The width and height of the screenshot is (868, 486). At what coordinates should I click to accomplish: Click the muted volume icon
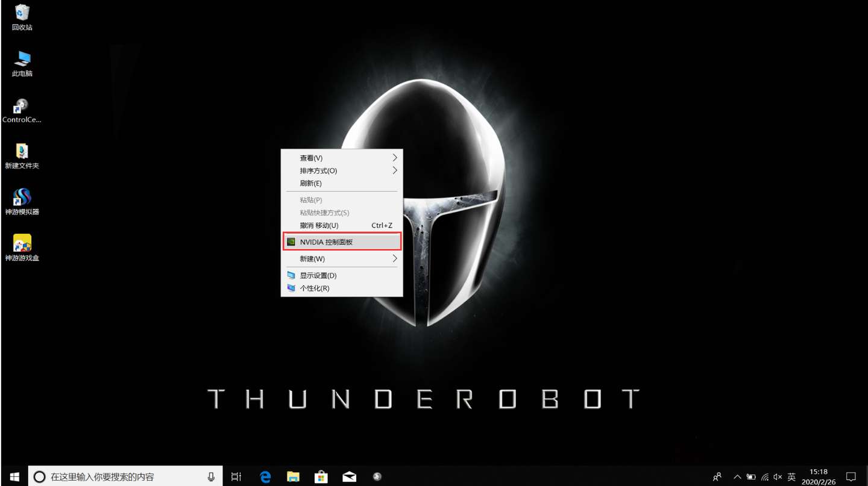778,476
